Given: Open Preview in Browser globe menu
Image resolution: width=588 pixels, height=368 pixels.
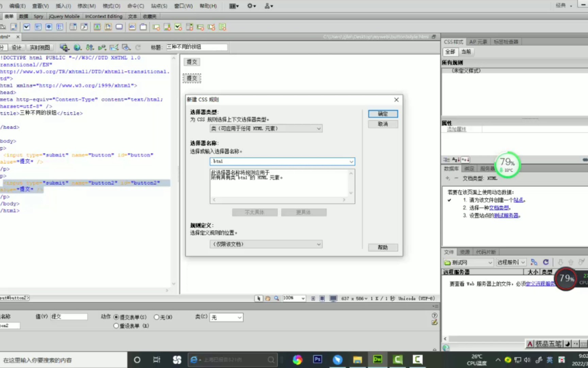Looking at the screenshot, I should [x=78, y=47].
